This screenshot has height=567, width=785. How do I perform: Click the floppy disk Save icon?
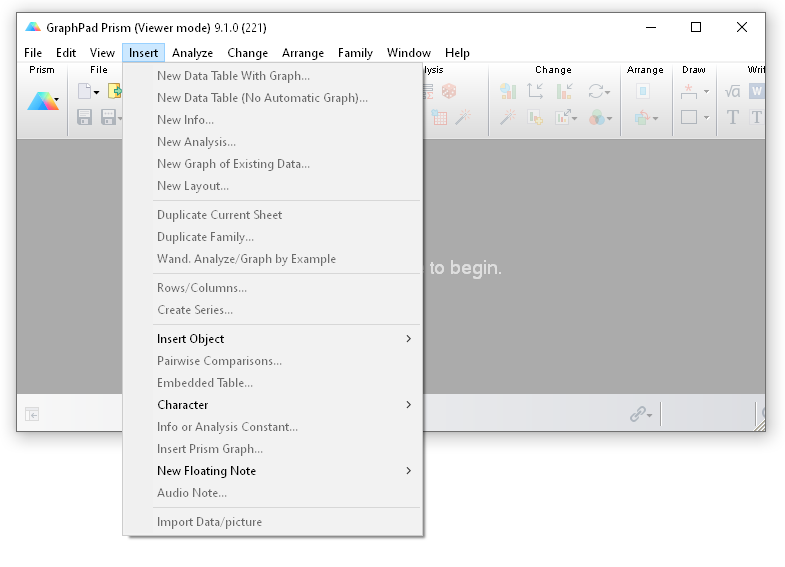pyautogui.click(x=84, y=118)
